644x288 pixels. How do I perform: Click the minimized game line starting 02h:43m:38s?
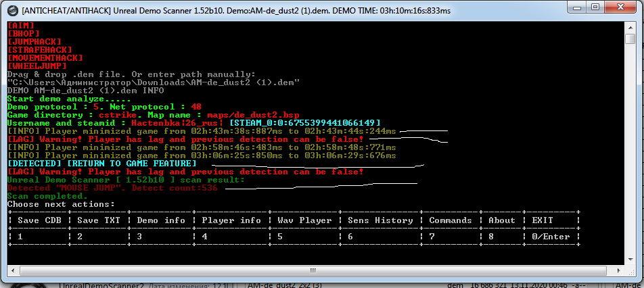pyautogui.click(x=202, y=131)
